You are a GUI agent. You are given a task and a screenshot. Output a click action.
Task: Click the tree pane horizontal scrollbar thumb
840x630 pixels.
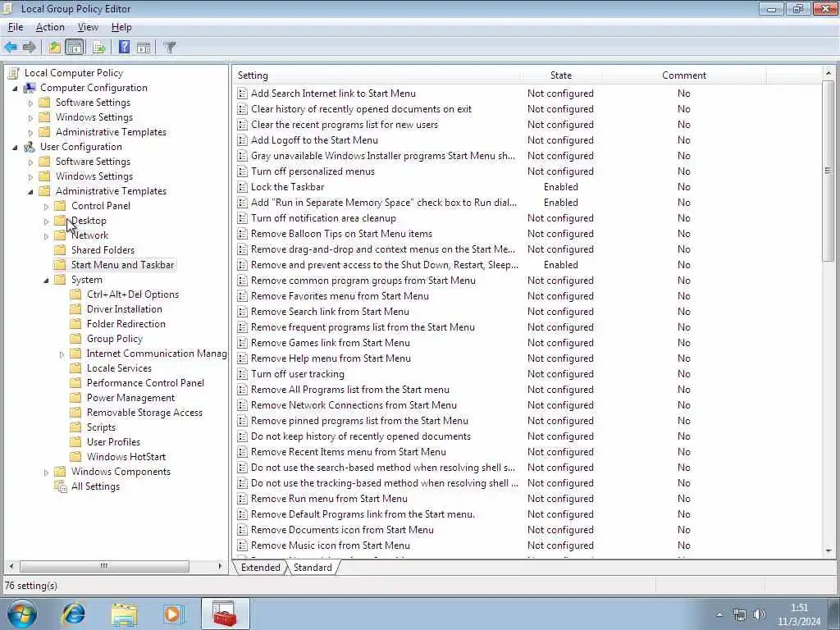coord(104,566)
